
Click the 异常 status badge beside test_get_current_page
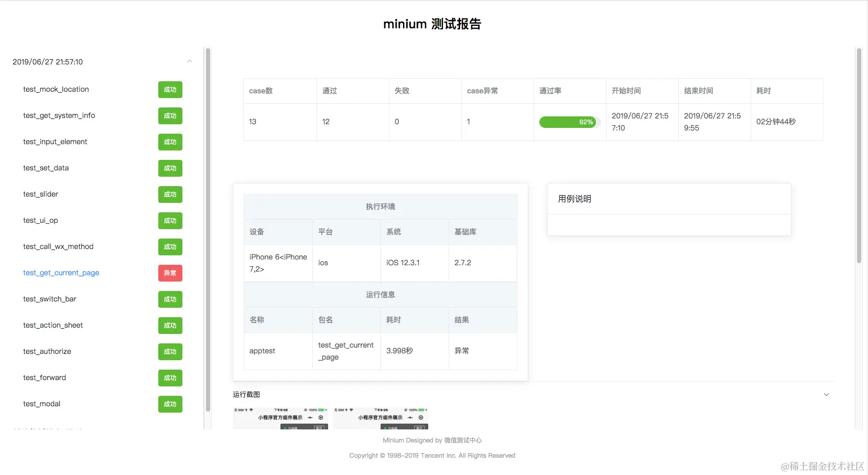tap(170, 273)
